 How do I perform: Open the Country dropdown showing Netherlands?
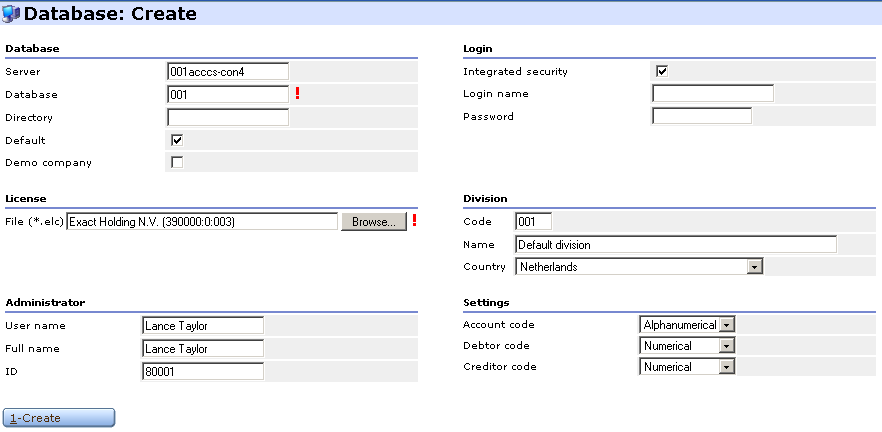click(639, 267)
